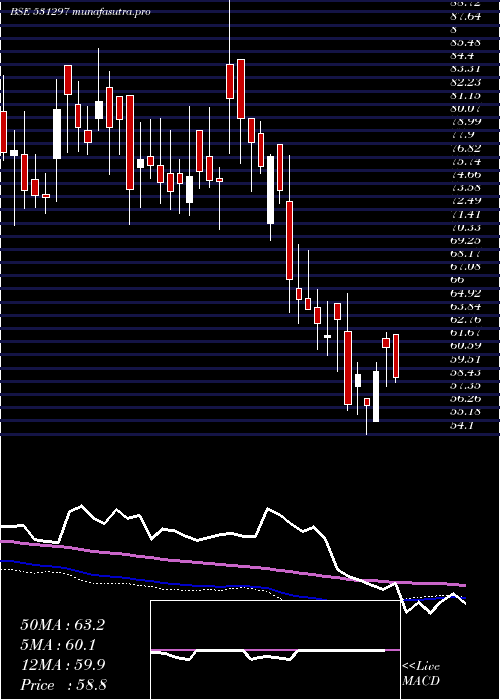Click the 12MA : 59.9 legend text
The image size is (500, 700).
point(62,665)
